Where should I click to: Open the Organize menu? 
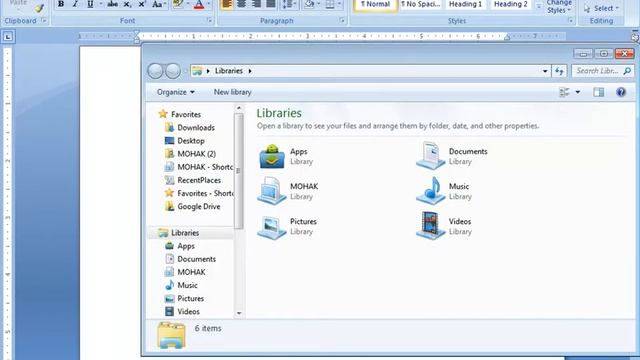pyautogui.click(x=176, y=92)
